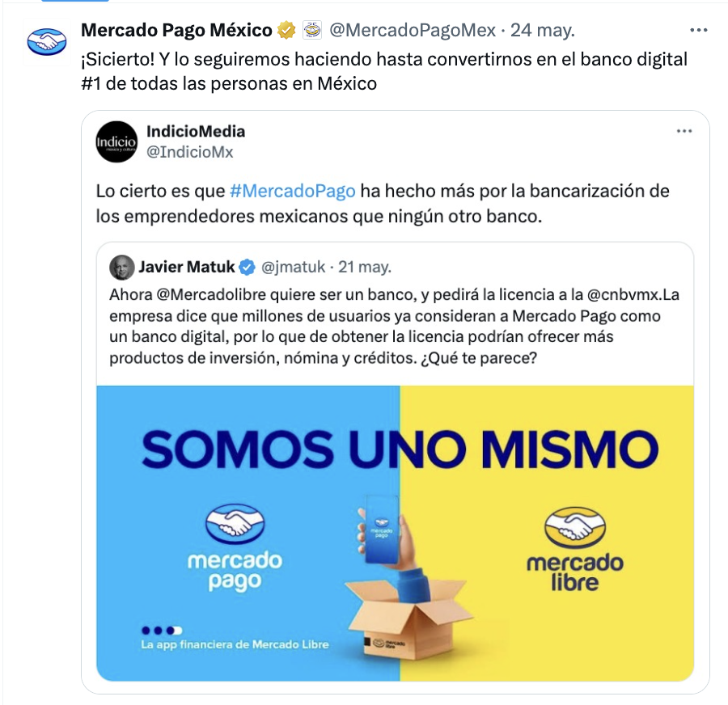The width and height of the screenshot is (728, 705).
Task: Click the Mercado Libre logo in the image
Action: 575,549
